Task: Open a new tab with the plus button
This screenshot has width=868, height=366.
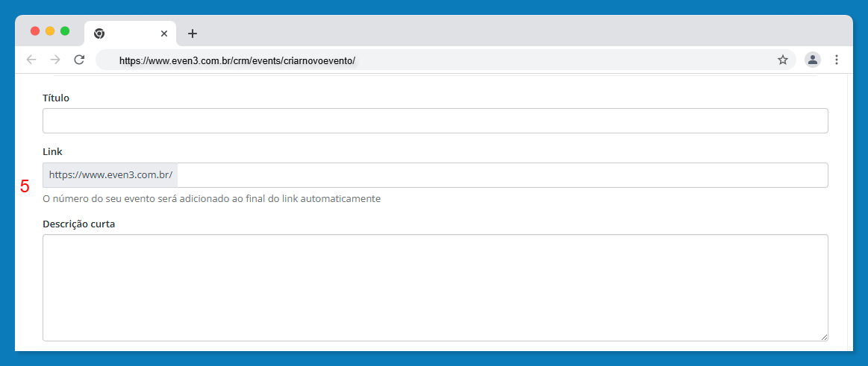Action: [192, 34]
